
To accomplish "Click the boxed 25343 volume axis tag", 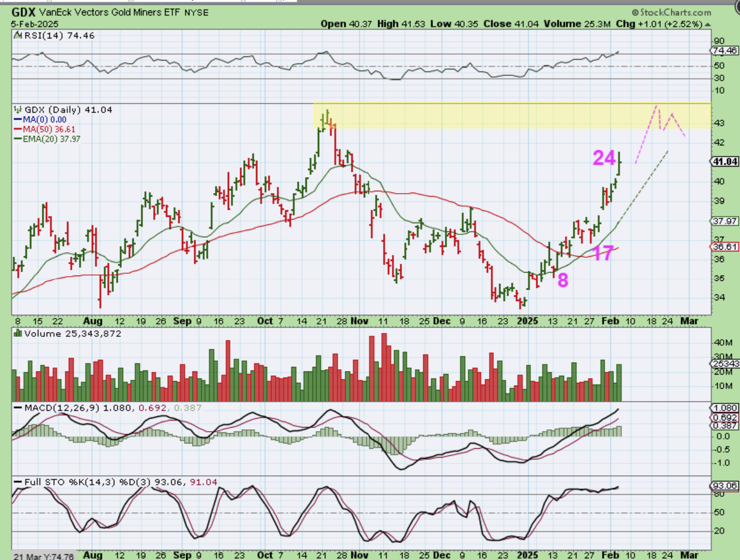I will [726, 365].
